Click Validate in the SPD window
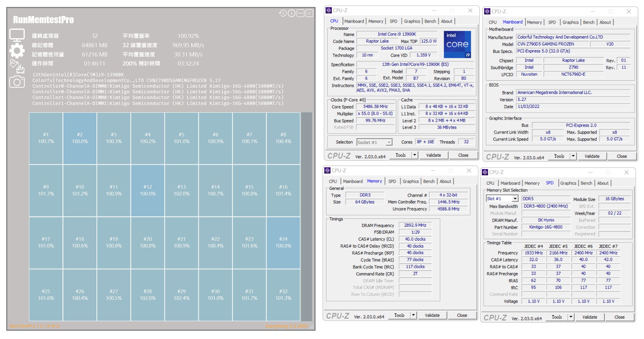 click(x=590, y=317)
